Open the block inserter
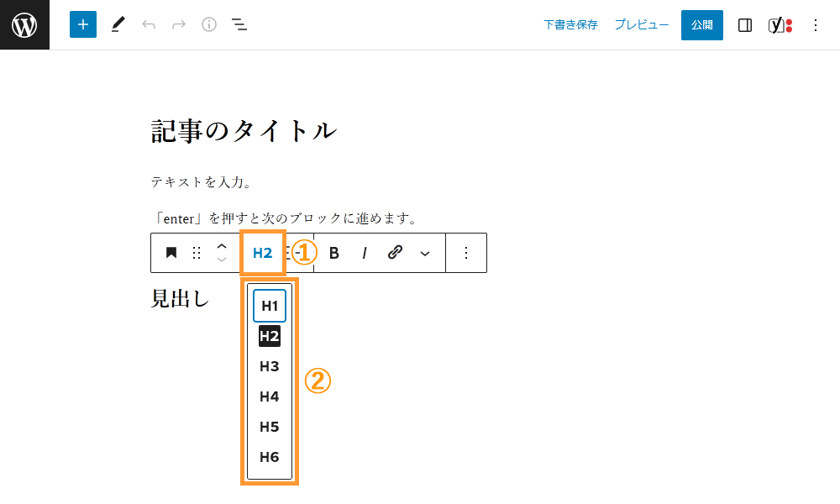Screen dimensions: 840x504 (82, 24)
